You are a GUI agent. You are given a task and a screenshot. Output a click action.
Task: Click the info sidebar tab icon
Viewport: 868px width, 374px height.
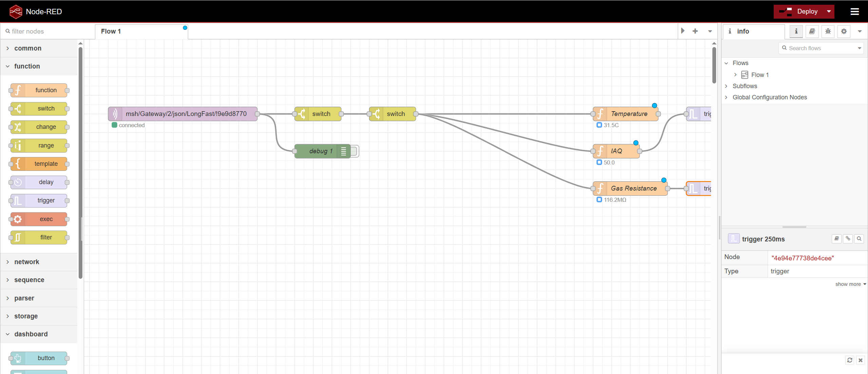point(796,31)
